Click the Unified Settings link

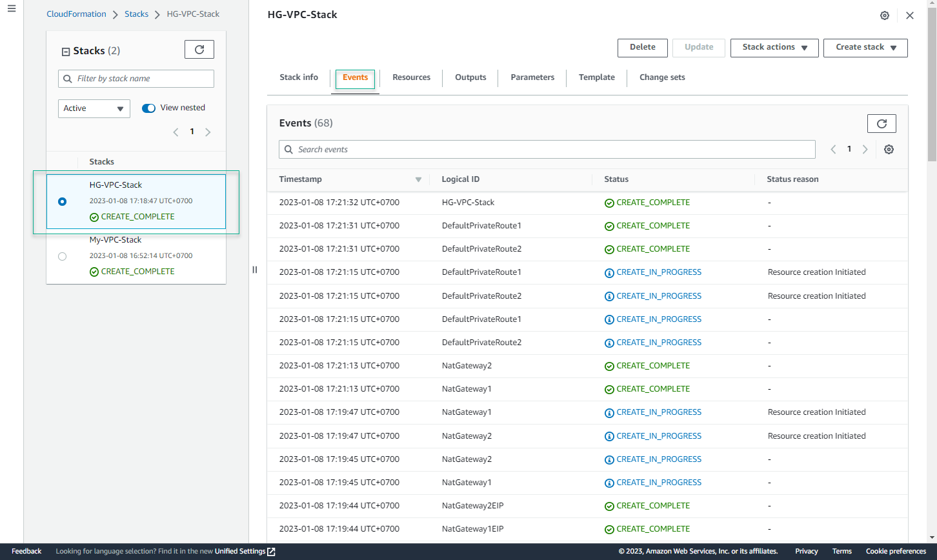pos(240,552)
